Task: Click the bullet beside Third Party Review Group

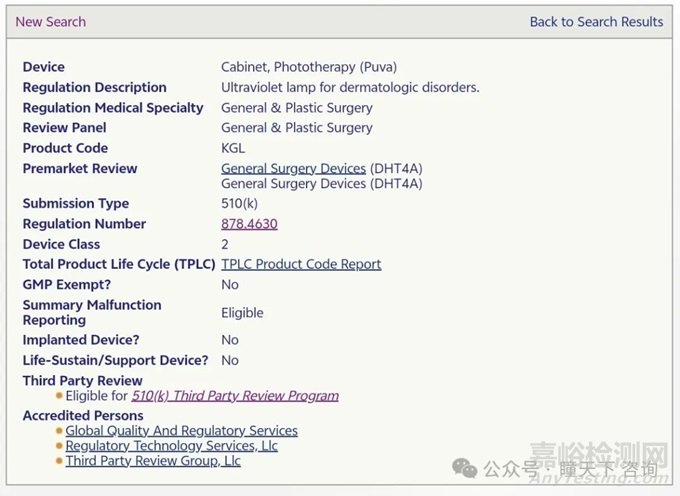Action: 59,461
